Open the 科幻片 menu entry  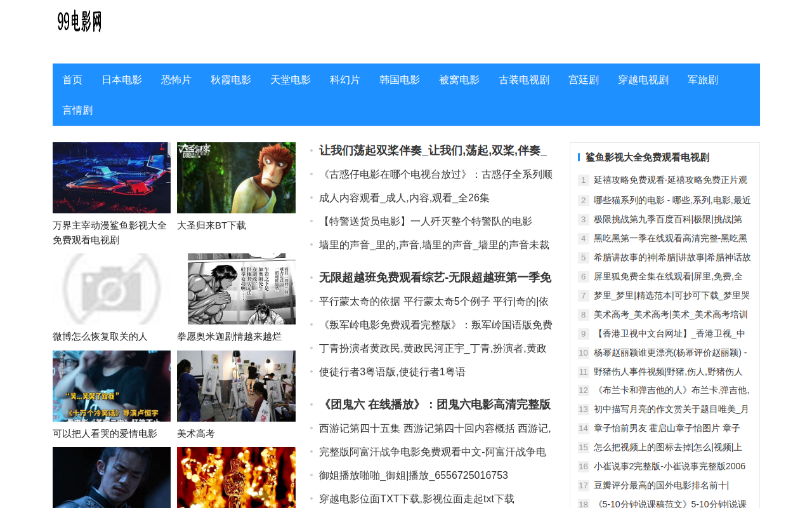tap(345, 79)
